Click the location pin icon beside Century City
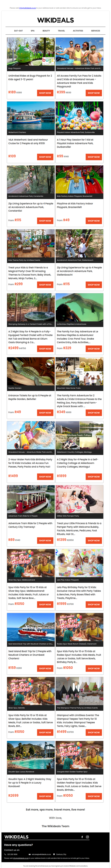This screenshot has height=868, width=111. [x=54, y=854]
